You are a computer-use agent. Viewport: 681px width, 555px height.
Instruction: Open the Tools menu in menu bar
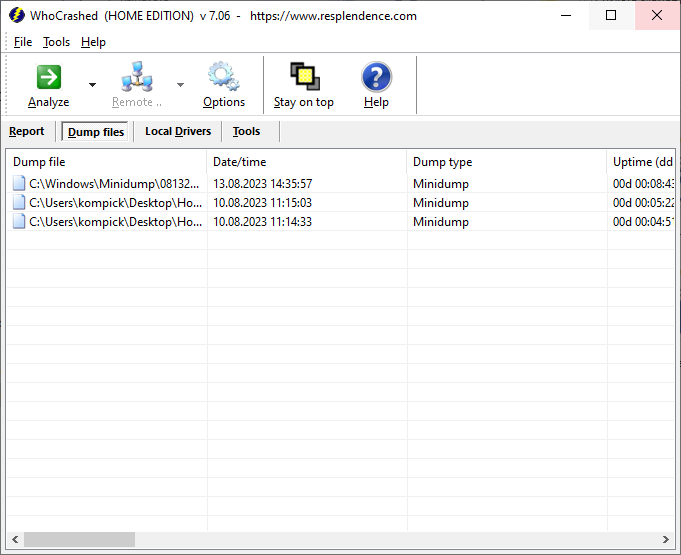pyautogui.click(x=56, y=42)
